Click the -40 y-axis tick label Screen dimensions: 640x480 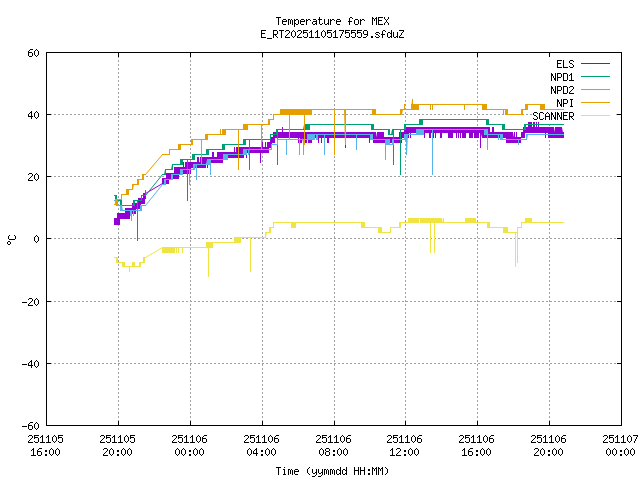tap(30, 363)
